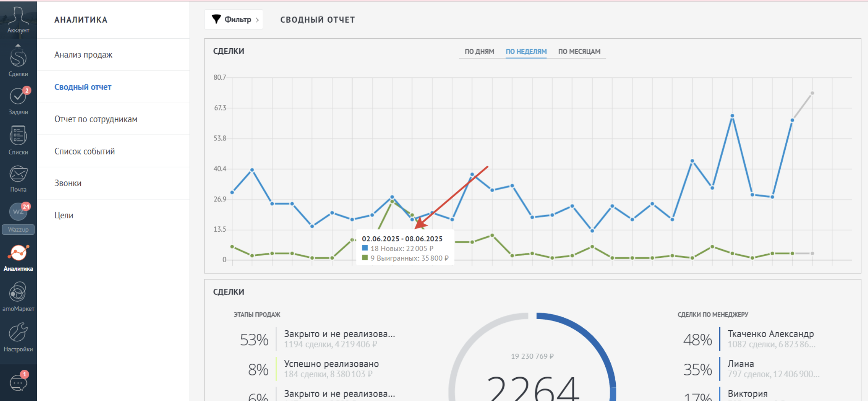Open amoМаркет in the sidebar
868x401 pixels.
point(18,297)
